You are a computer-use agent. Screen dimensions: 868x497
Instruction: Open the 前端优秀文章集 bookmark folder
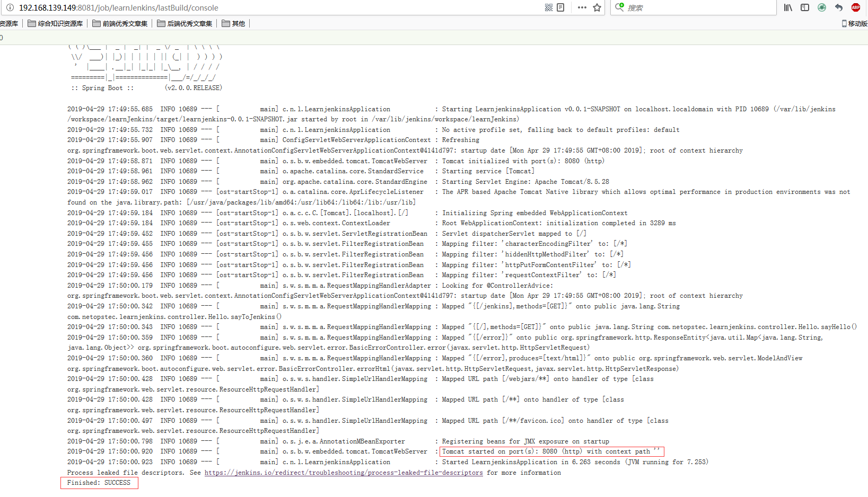coord(120,23)
